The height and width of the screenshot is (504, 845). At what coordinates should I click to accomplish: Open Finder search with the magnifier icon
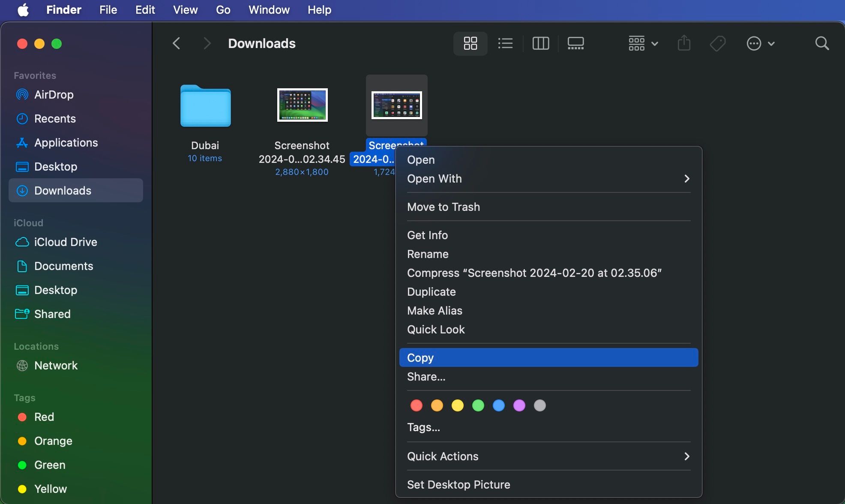tap(822, 43)
